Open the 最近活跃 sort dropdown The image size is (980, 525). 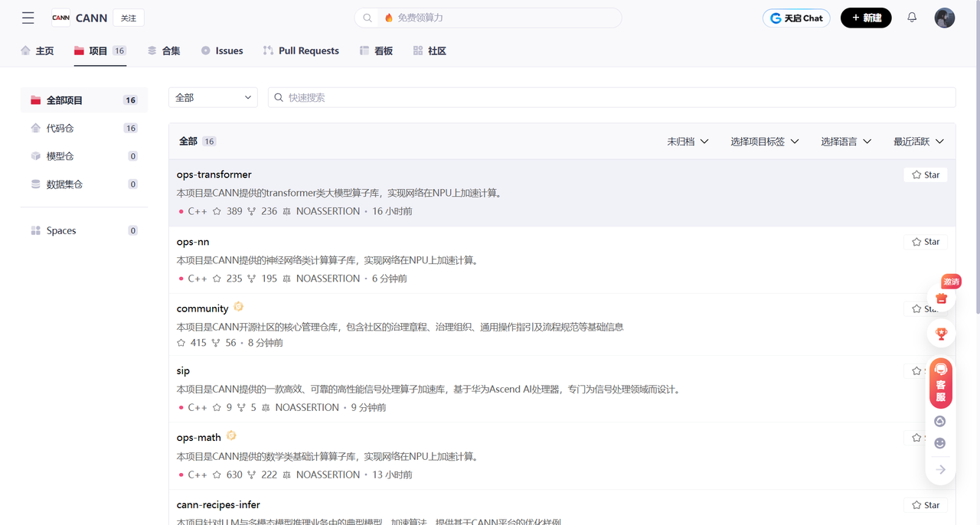click(x=918, y=141)
